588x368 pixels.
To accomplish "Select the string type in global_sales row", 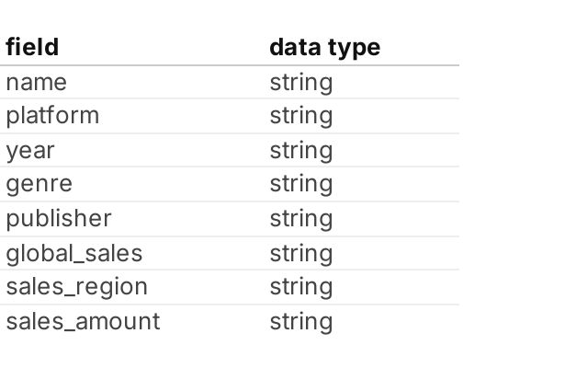I will coord(300,253).
